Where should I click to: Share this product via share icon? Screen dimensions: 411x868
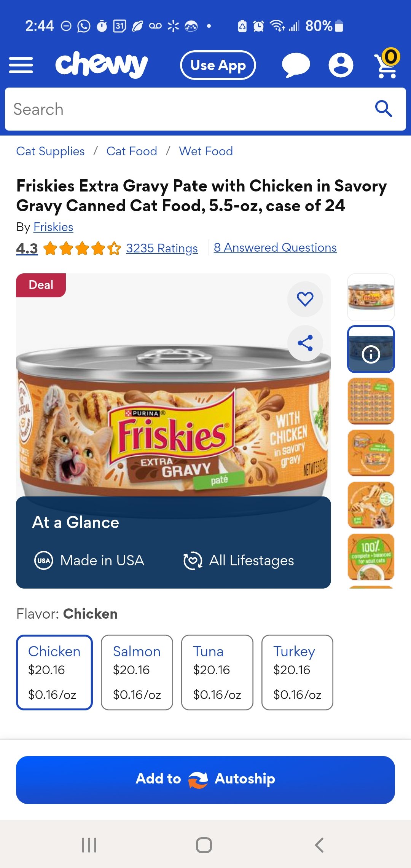tap(305, 343)
